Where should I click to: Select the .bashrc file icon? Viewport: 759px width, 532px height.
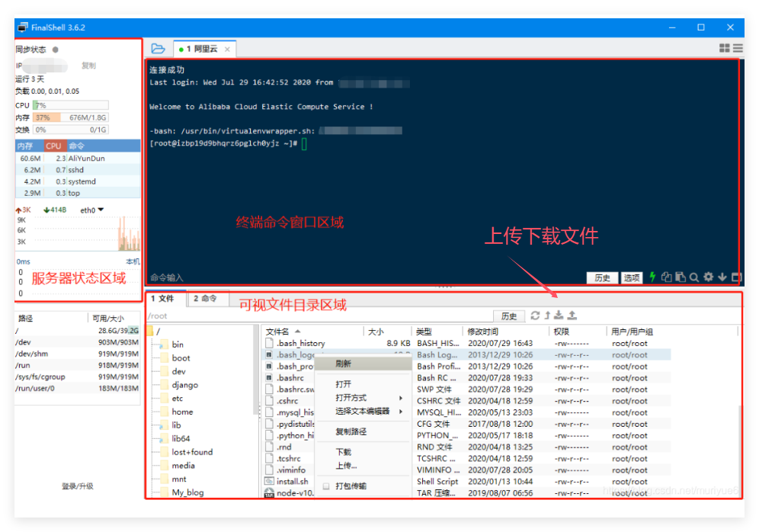coord(270,377)
